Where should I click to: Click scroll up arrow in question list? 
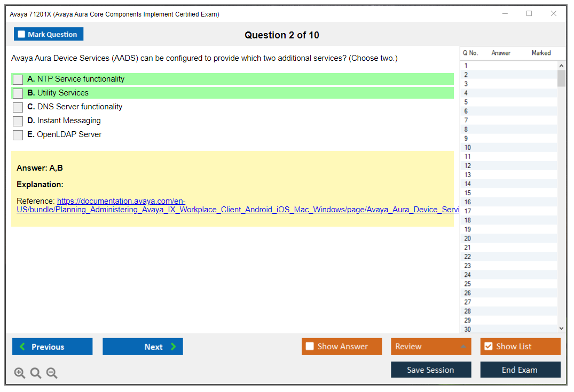click(x=561, y=66)
